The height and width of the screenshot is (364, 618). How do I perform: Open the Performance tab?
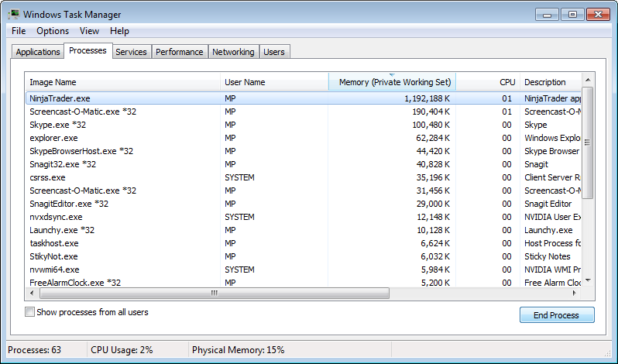(x=180, y=52)
